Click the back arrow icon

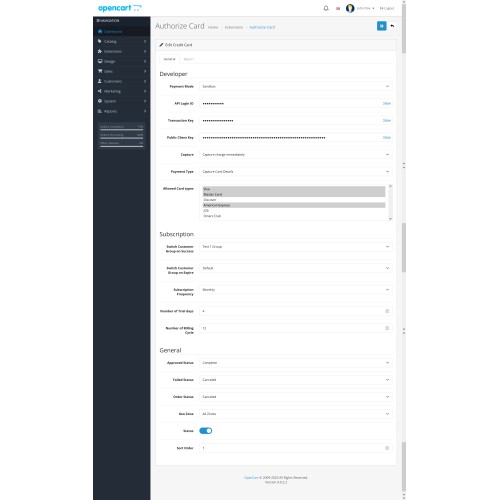(392, 26)
